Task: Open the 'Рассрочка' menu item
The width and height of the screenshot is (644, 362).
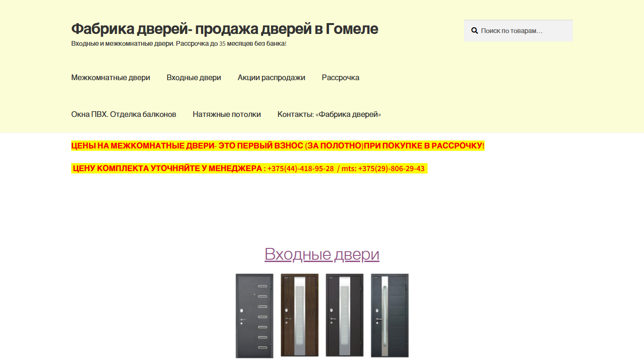Action: 340,78
